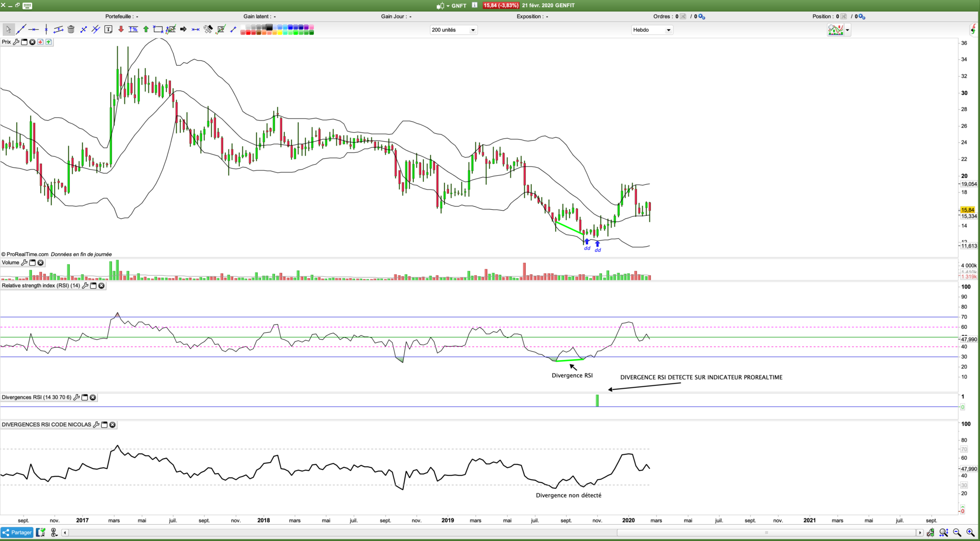Viewport: 980px width, 541px height.
Task: Remove the DIVERGENCES RSI CODE NICOLAS panel
Action: pyautogui.click(x=112, y=425)
